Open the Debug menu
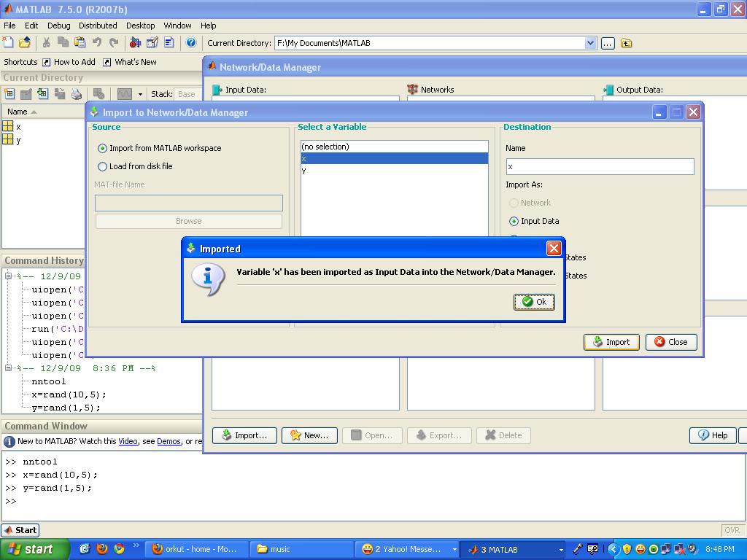747x560 pixels. pos(58,26)
